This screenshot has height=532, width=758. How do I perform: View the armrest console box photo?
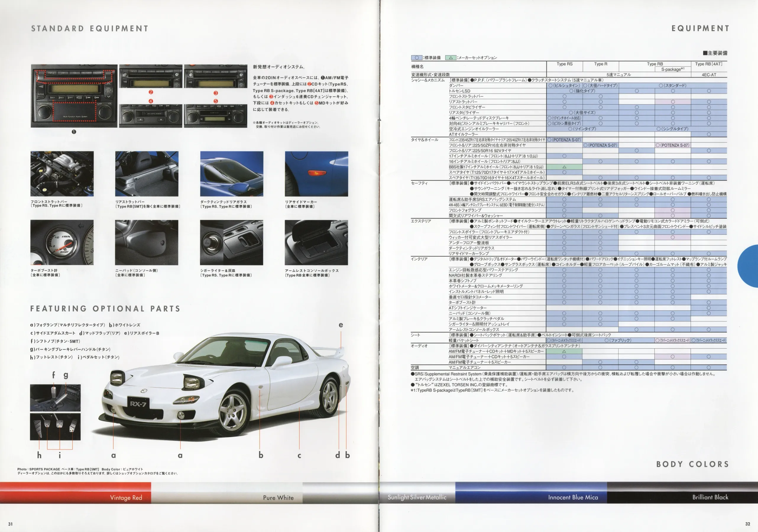[316, 243]
